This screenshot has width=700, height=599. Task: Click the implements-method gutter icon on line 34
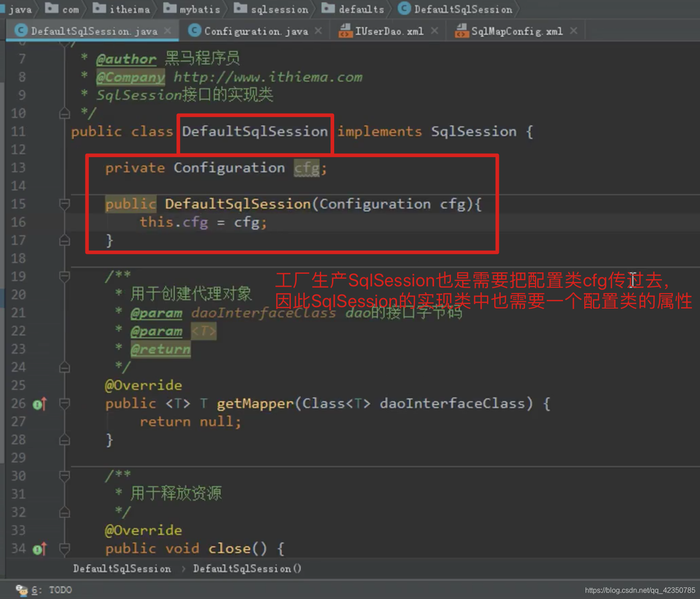(x=40, y=549)
